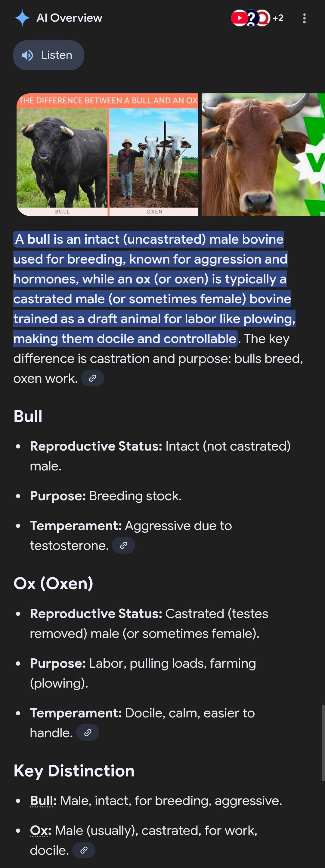
Task: Show the +2 additional sources
Action: point(278,18)
